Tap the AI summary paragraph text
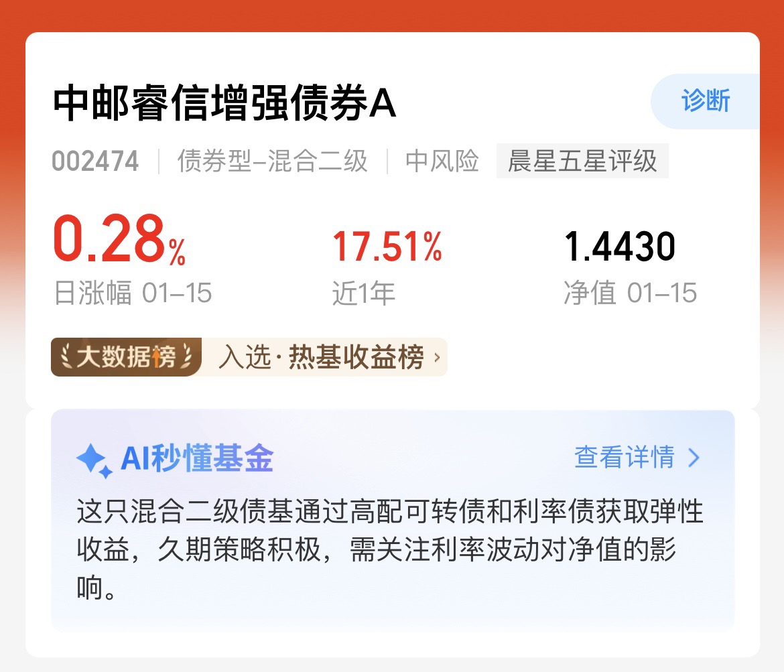Screen dimensions: 784x672 click(x=390, y=549)
